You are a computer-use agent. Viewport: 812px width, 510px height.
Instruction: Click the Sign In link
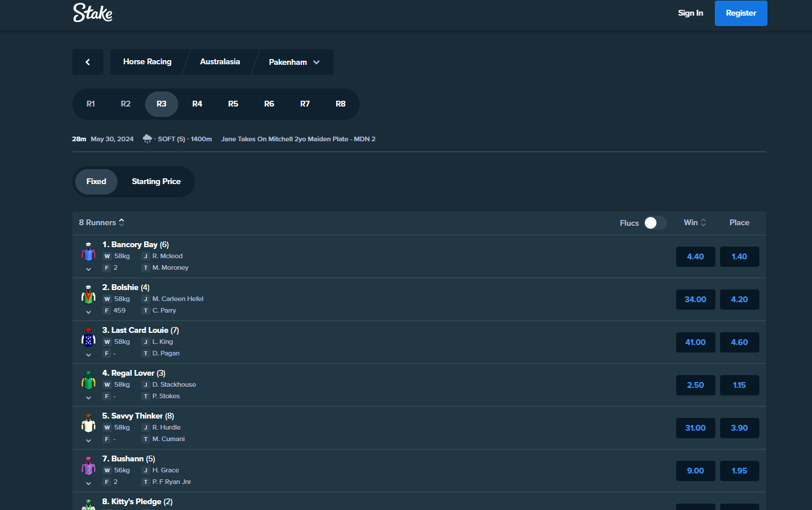pyautogui.click(x=691, y=13)
